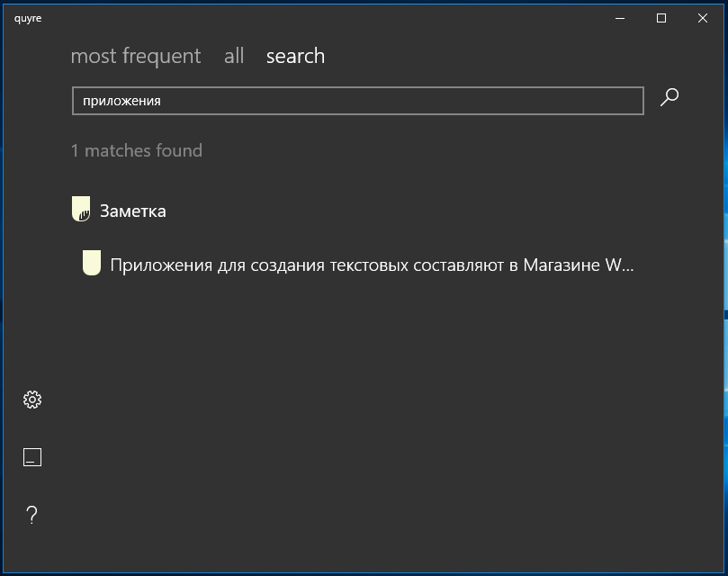
Task: Open the Приложения для создания текстовых note
Action: pos(372,265)
